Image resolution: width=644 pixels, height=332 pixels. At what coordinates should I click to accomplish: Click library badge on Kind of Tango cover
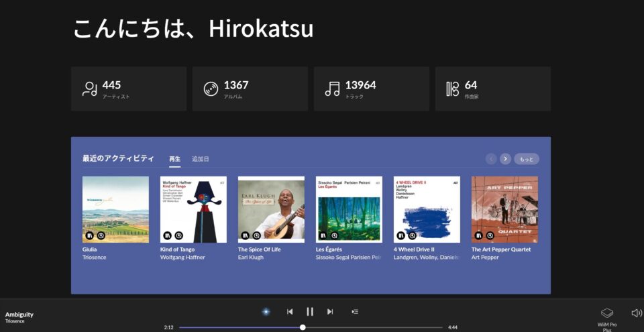(167, 236)
